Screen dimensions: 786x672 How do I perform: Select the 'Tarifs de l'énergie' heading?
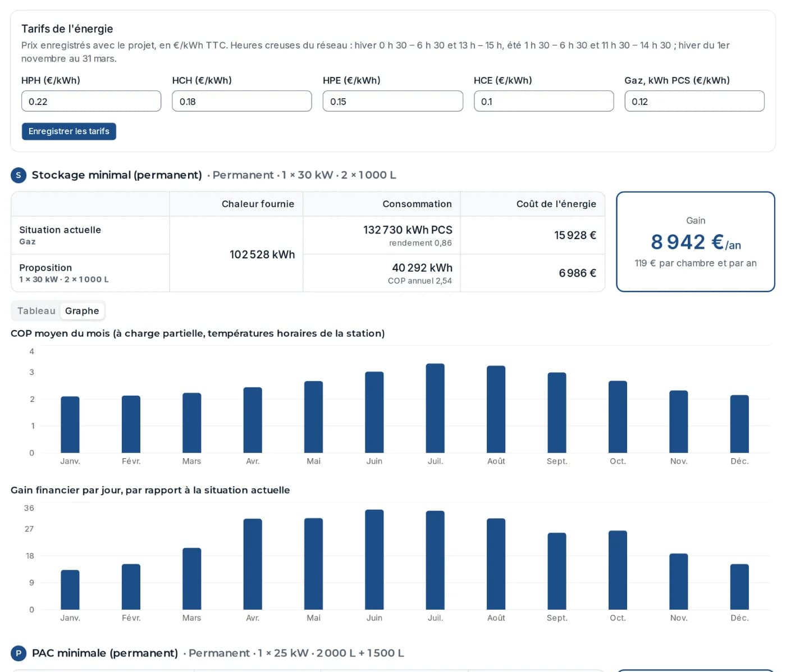(67, 29)
